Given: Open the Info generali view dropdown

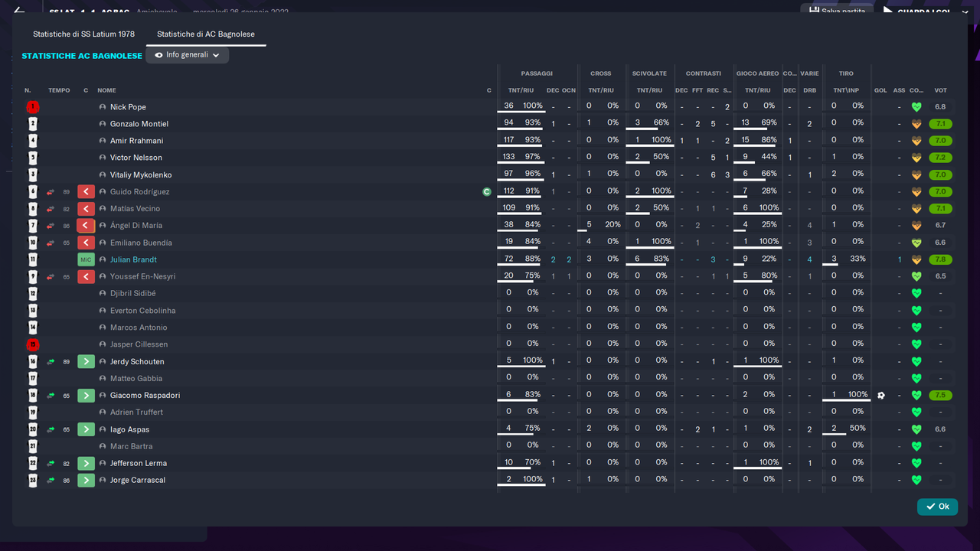Looking at the screenshot, I should coord(187,55).
